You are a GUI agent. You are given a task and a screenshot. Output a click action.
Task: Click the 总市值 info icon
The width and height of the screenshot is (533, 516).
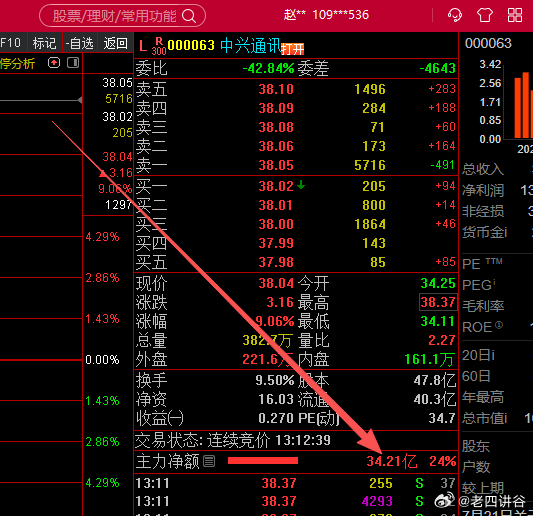pyautogui.click(x=505, y=418)
